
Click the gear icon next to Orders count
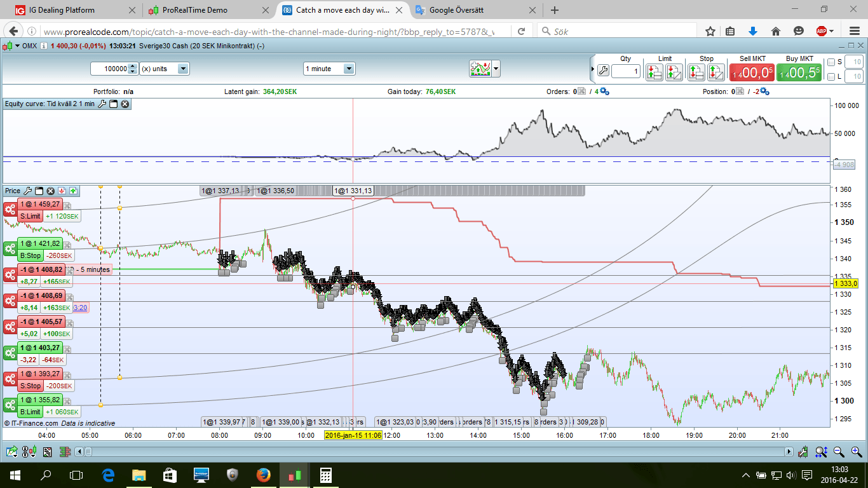click(604, 91)
